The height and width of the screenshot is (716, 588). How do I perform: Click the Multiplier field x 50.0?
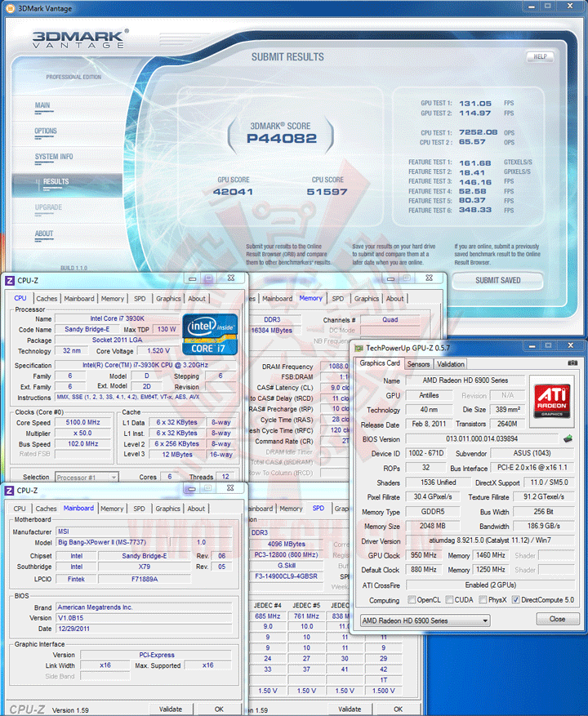[x=82, y=433]
